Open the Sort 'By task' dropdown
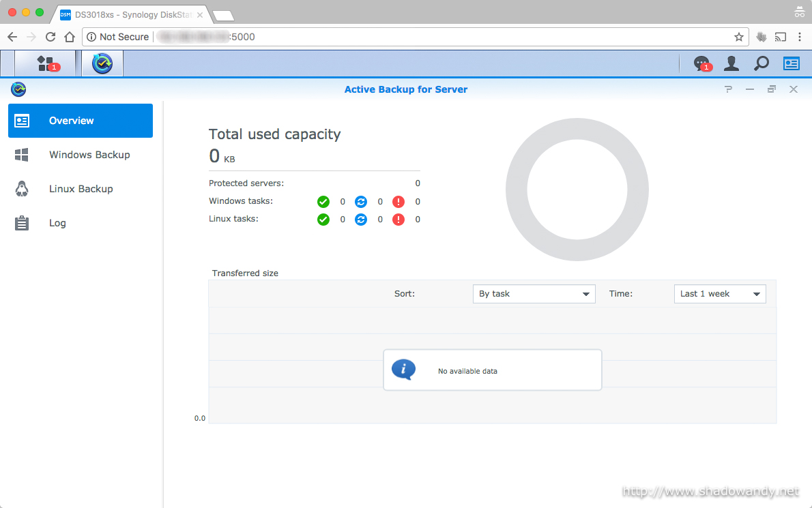812x508 pixels. click(x=534, y=294)
